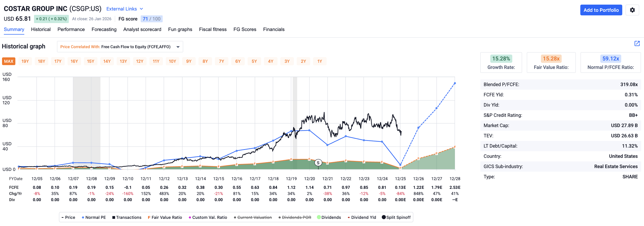The image size is (644, 226).
Task: Click the Dividends POR legend dot
Action: coord(279,217)
